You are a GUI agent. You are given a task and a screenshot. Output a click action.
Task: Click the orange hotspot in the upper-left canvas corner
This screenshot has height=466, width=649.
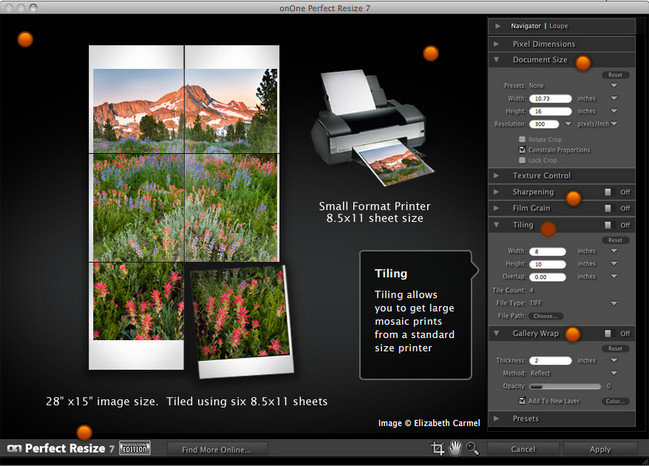click(x=25, y=39)
